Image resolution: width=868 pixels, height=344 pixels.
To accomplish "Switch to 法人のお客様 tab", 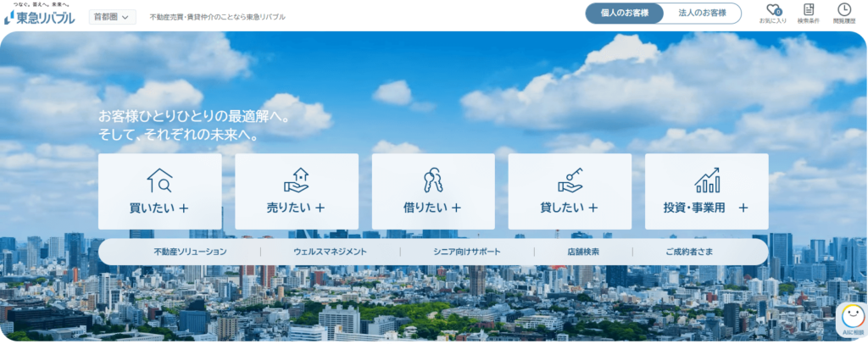I will [x=702, y=14].
